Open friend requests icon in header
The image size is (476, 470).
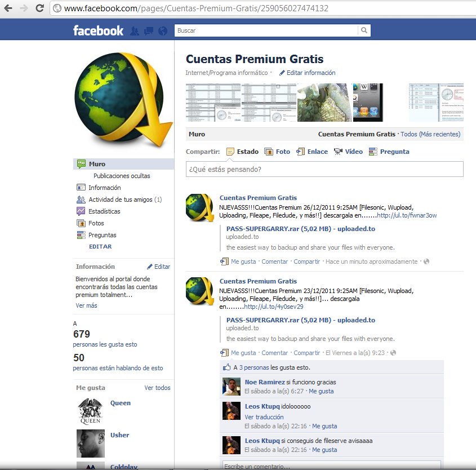click(135, 31)
